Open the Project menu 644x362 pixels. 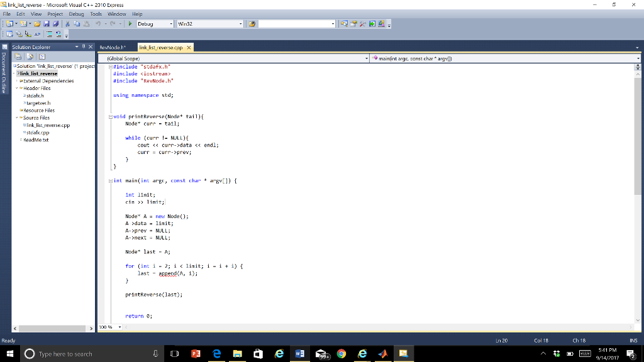point(55,14)
